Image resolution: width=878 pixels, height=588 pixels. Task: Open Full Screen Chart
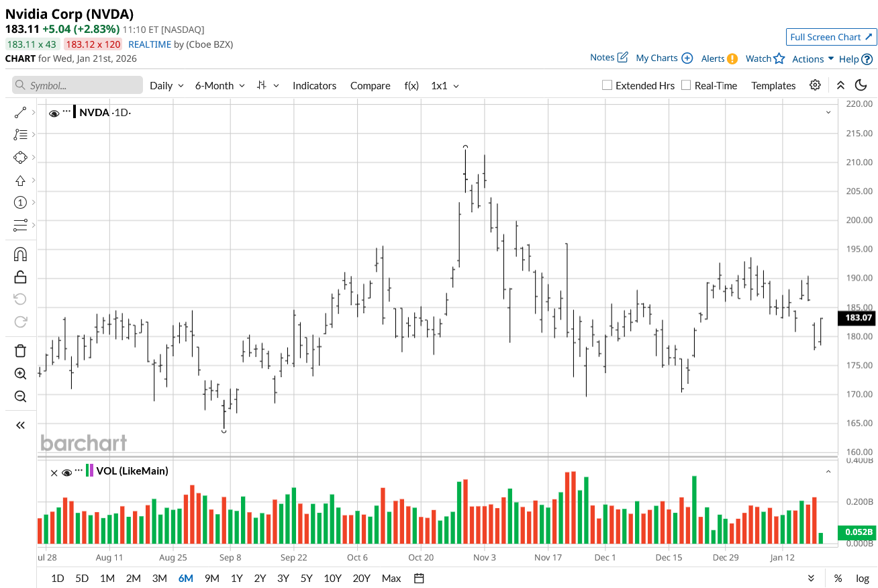pos(831,37)
